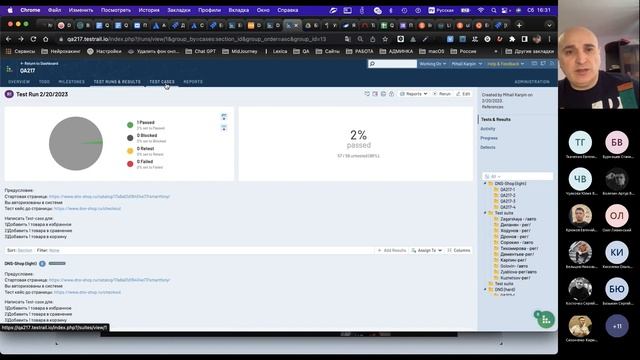Click the print icon left of Reports

[383, 94]
